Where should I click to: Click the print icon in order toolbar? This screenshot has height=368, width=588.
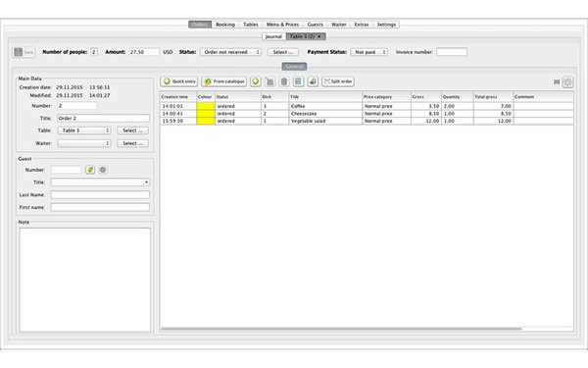click(x=313, y=81)
